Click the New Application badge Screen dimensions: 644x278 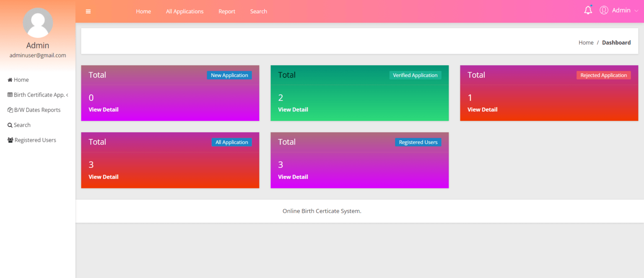(x=229, y=75)
